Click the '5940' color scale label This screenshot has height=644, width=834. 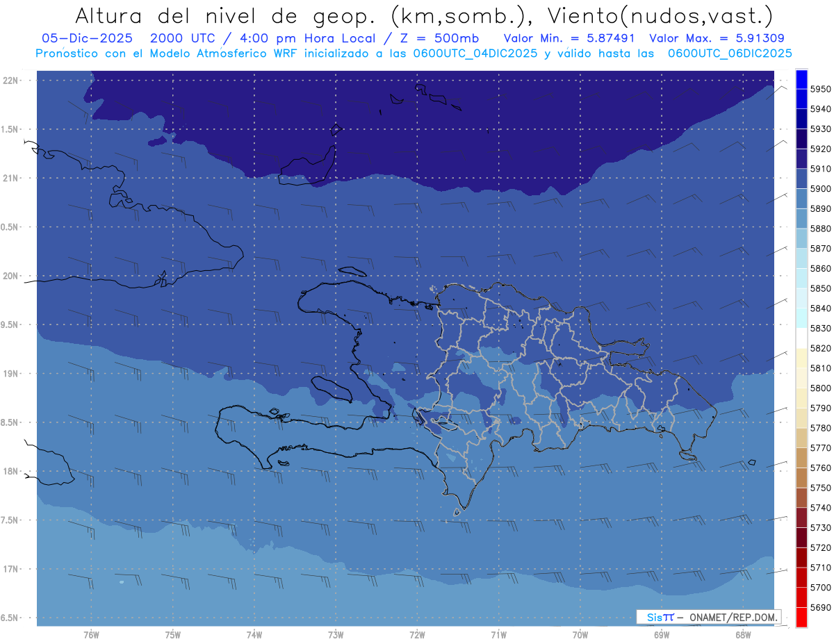[821, 109]
